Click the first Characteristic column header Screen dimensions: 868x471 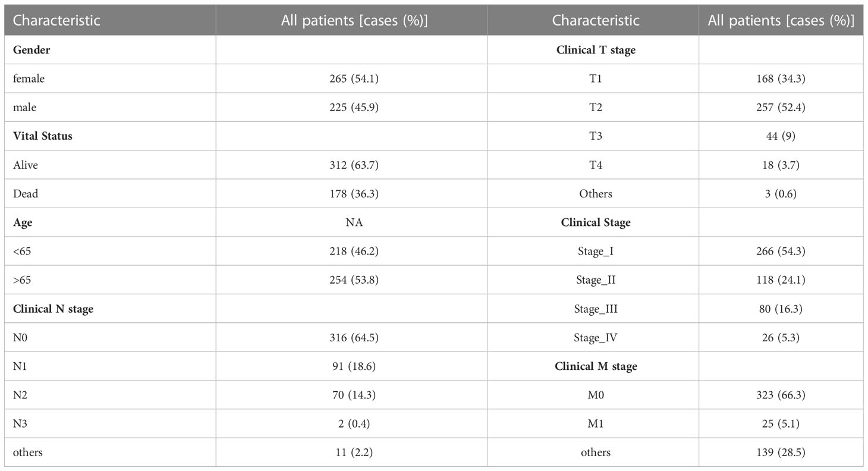[56, 20]
